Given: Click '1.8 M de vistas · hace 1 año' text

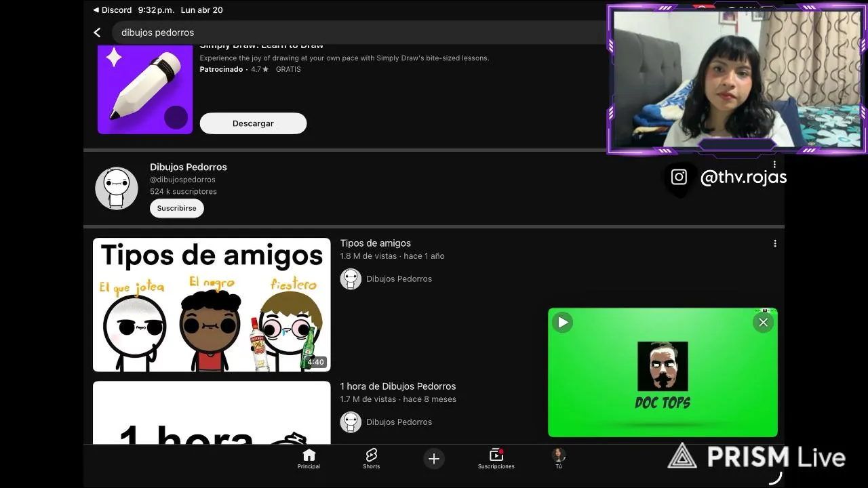Looking at the screenshot, I should coord(393,256).
